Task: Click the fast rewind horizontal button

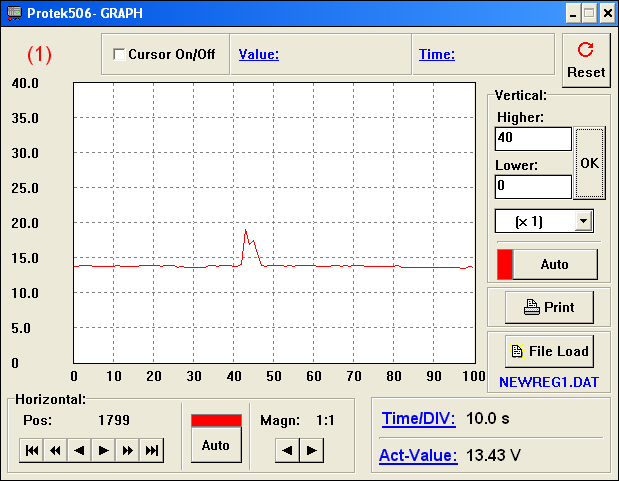Action: pyautogui.click(x=56, y=451)
